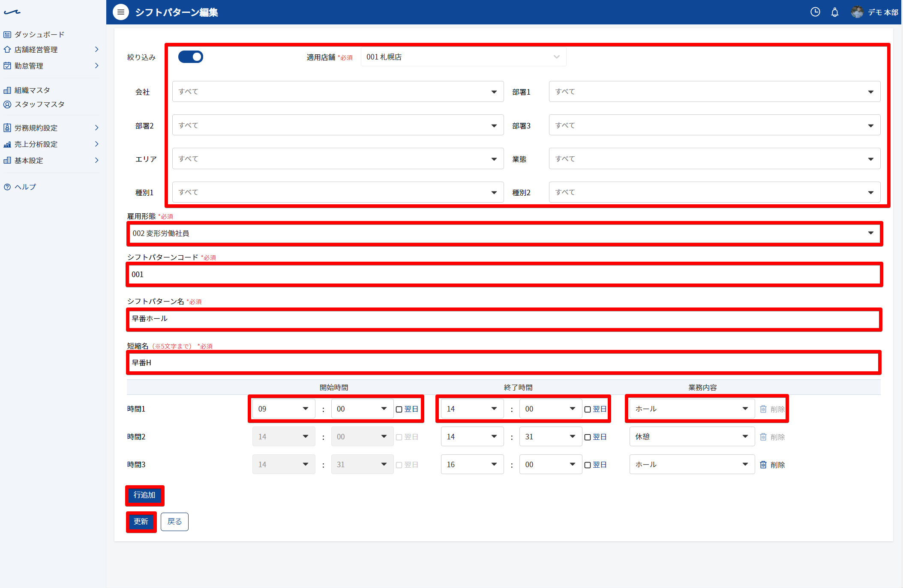The height and width of the screenshot is (588, 903).
Task: Expand 基本設定 chevron arrow
Action: pos(96,160)
